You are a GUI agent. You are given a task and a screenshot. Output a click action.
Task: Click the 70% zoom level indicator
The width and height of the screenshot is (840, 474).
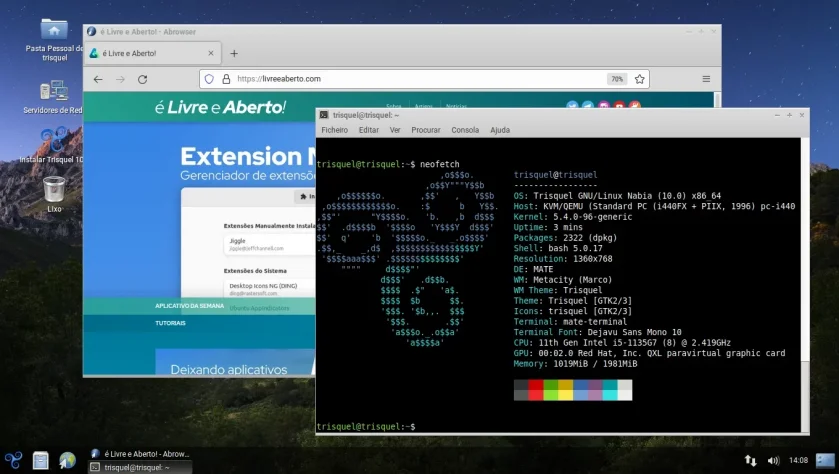click(617, 79)
